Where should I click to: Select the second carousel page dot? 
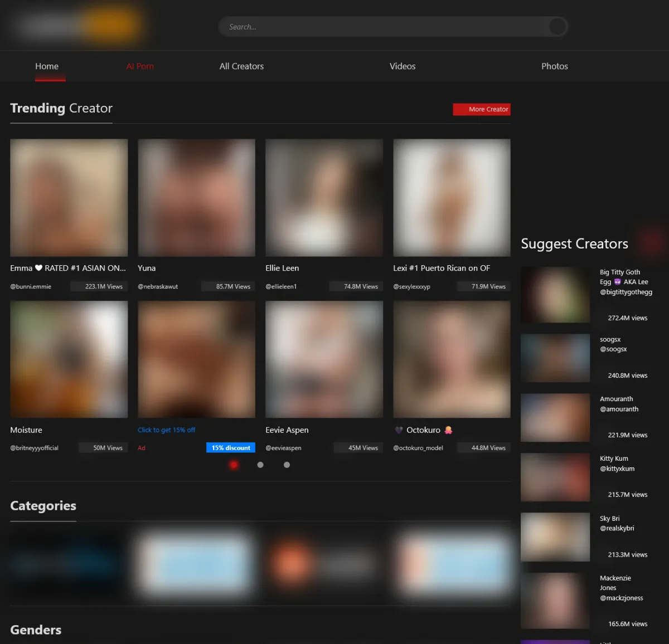point(260,465)
